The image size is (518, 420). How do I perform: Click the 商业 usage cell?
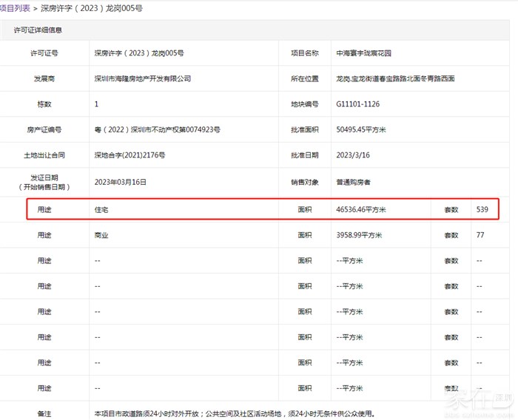(x=102, y=235)
